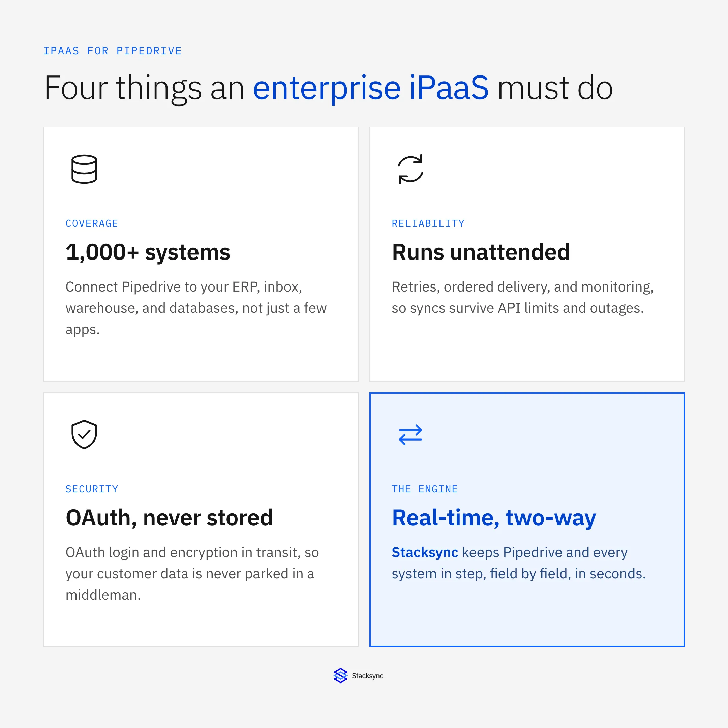
Task: Click the Stacksync logo icon in footer
Action: 340,676
